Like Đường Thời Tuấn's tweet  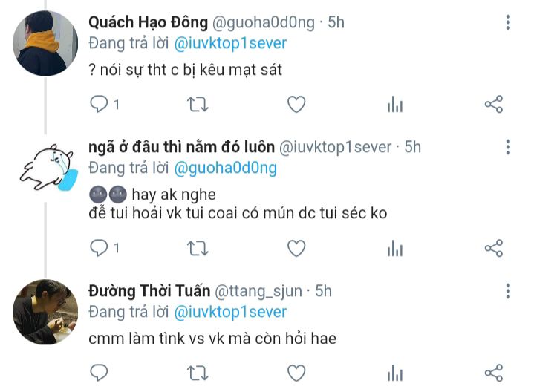(x=296, y=373)
